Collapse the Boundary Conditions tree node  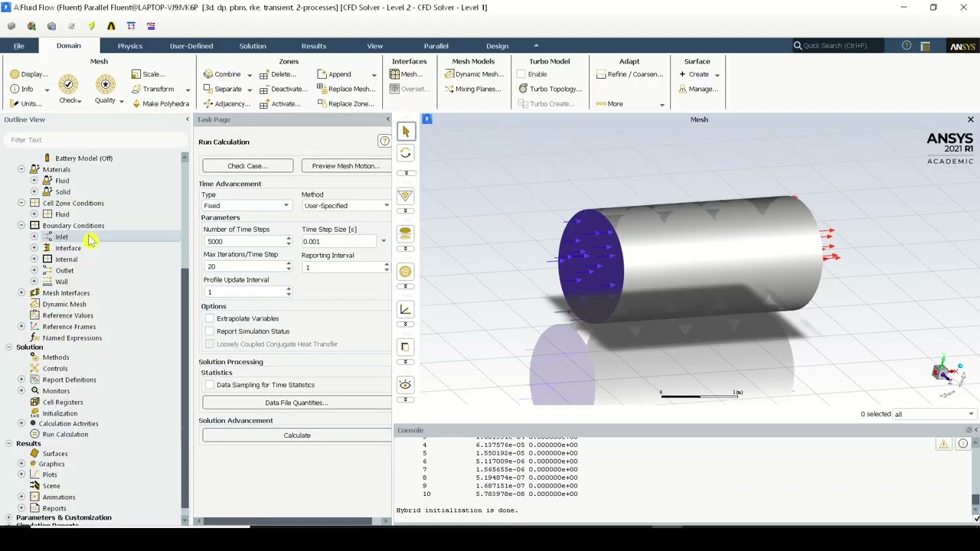(x=21, y=226)
